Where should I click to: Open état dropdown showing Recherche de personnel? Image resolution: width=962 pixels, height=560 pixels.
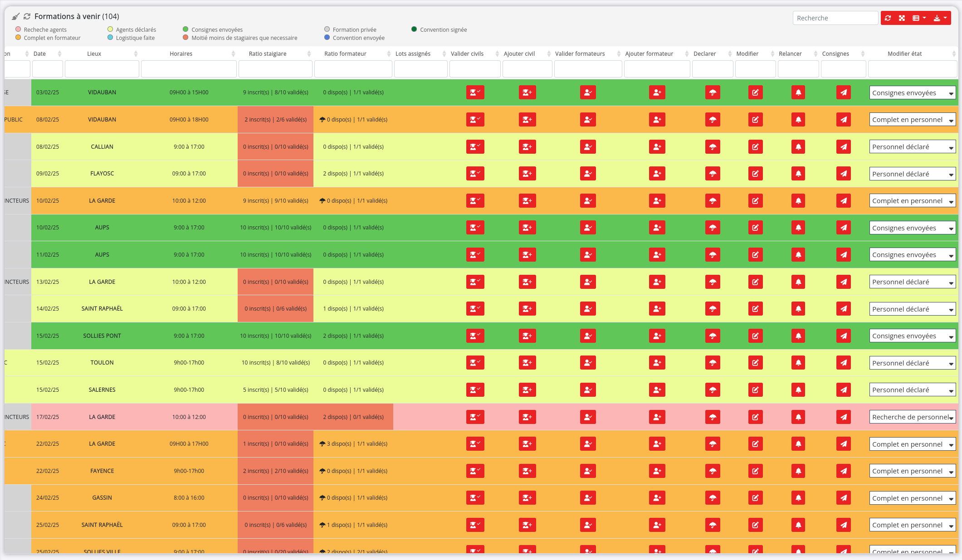click(912, 417)
